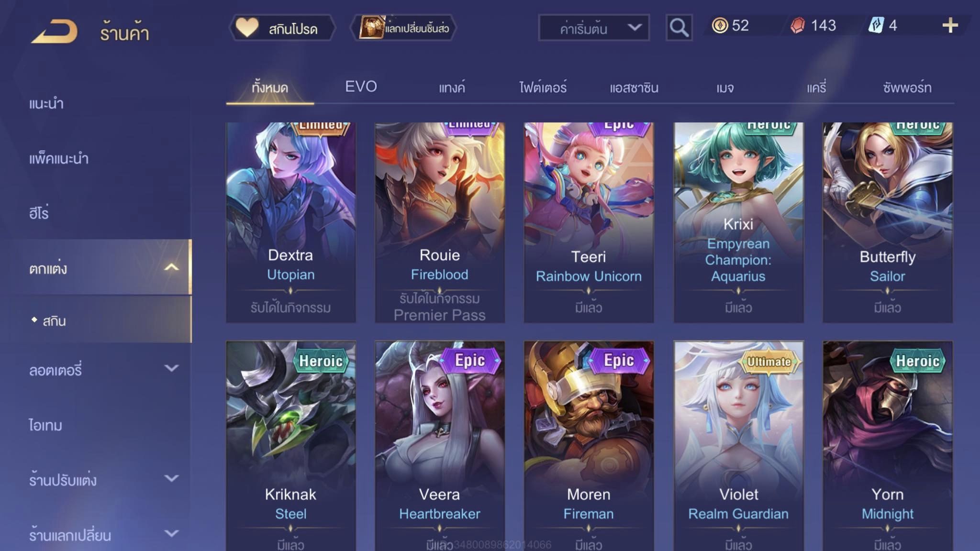
Task: Open favorite skins with heart icon
Action: click(247, 27)
